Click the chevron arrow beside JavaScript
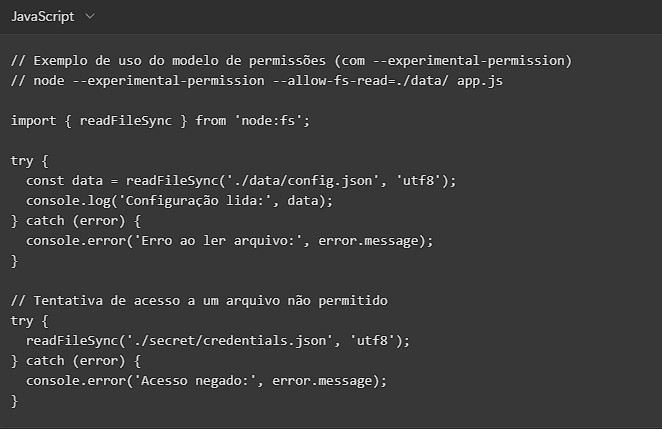The height and width of the screenshot is (429, 662). pyautogui.click(x=91, y=18)
